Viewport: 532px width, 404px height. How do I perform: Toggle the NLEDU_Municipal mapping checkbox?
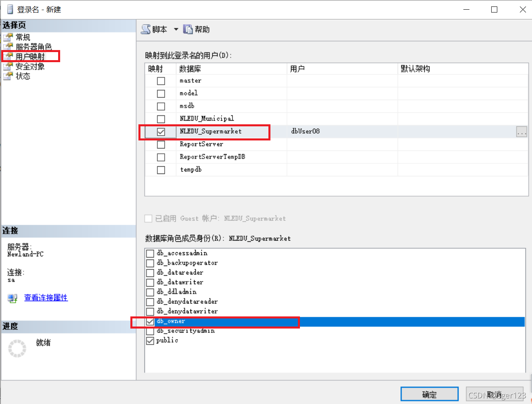click(161, 119)
